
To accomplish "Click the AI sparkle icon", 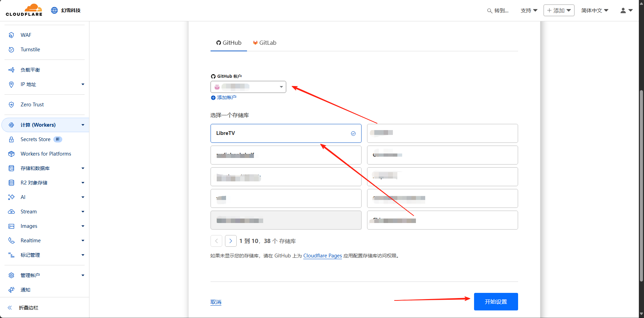I will pos(11,197).
